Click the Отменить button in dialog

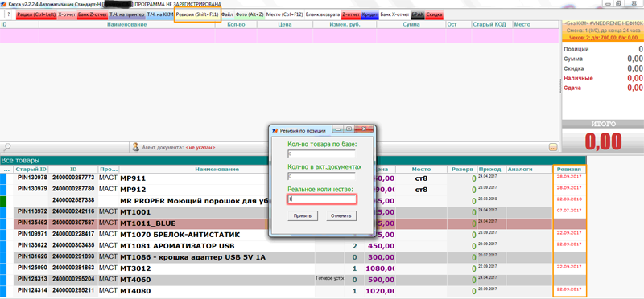tap(341, 215)
